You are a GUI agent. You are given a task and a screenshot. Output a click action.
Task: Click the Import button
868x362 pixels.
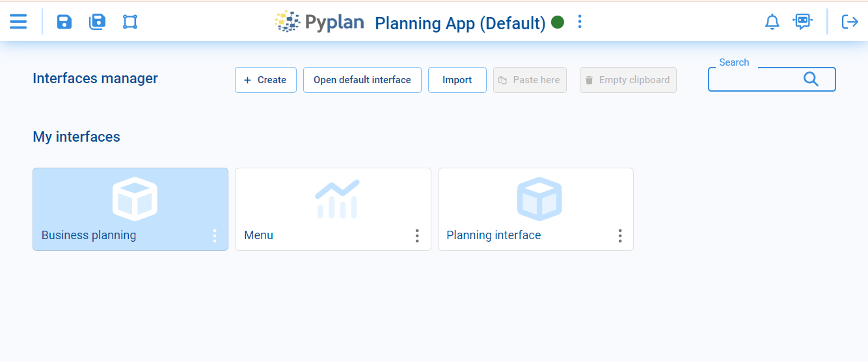pyautogui.click(x=457, y=80)
